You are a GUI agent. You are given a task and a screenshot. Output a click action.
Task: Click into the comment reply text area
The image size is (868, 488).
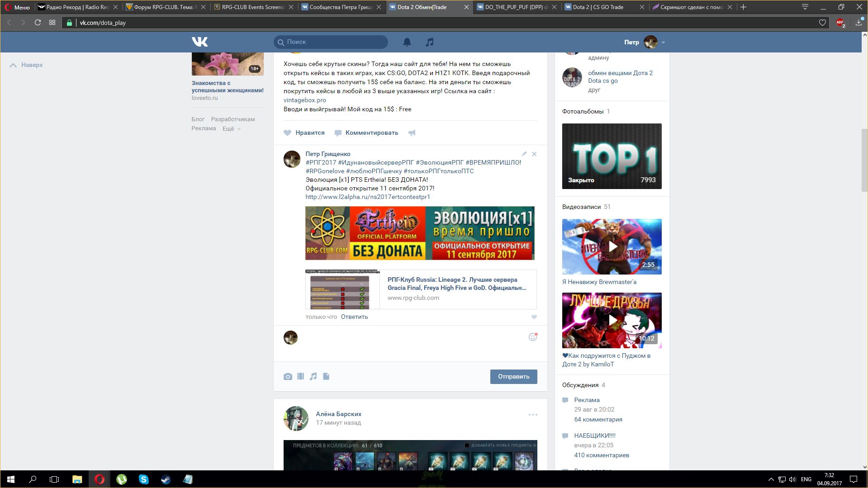tap(412, 343)
